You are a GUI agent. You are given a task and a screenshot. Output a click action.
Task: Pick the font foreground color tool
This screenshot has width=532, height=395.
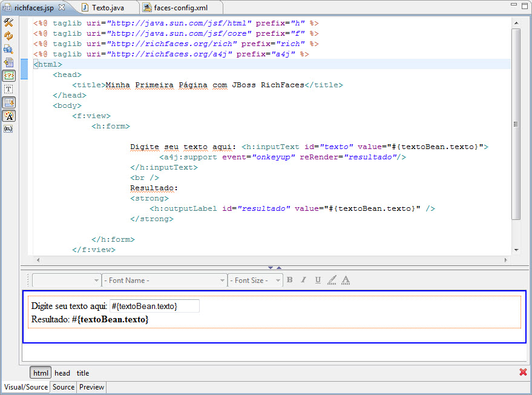pyautogui.click(x=346, y=280)
